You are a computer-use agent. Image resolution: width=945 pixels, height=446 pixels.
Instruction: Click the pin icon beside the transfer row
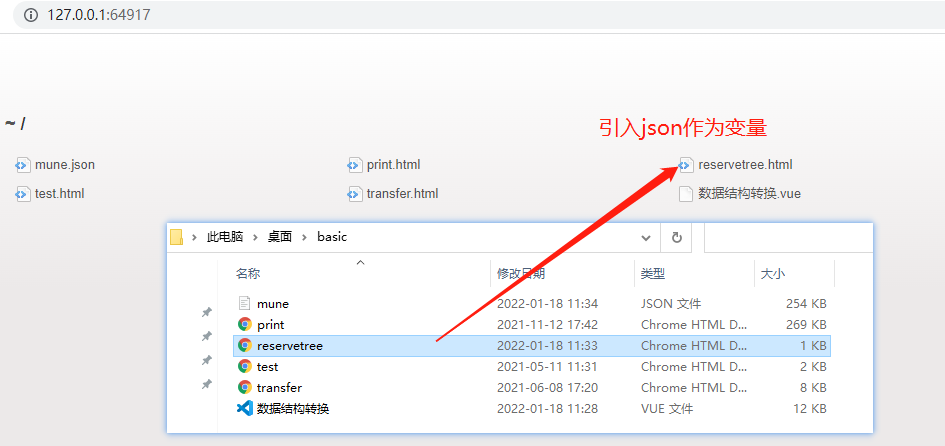tap(206, 384)
